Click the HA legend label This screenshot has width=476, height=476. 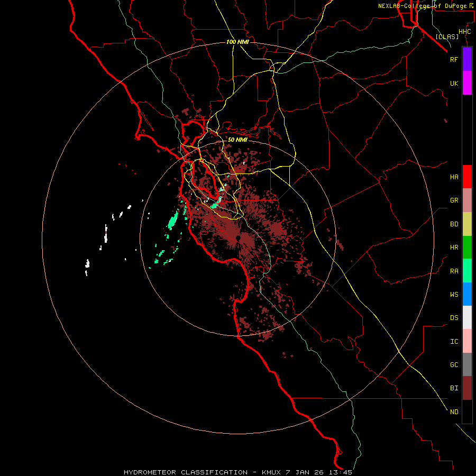tap(454, 177)
